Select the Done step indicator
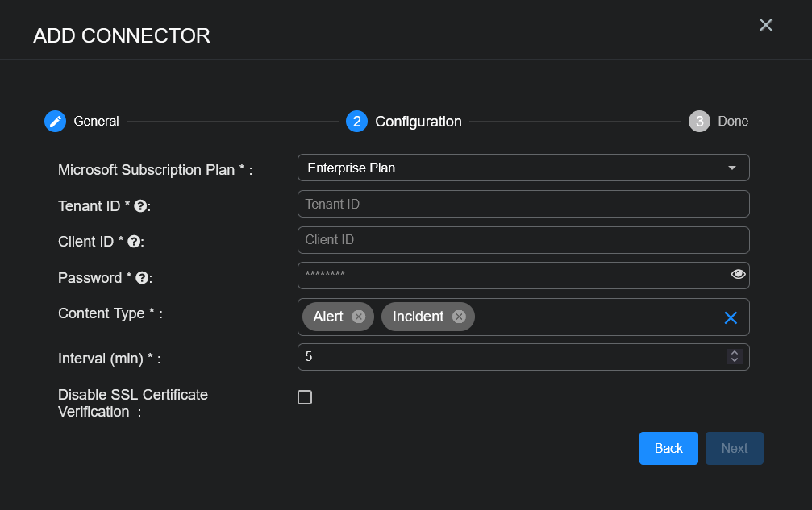This screenshot has height=510, width=812. coord(699,122)
